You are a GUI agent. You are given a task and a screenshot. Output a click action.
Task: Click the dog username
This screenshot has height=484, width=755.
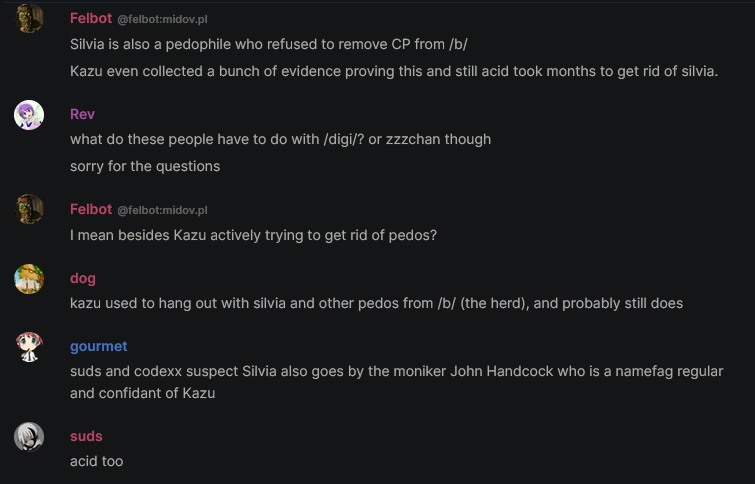click(83, 278)
